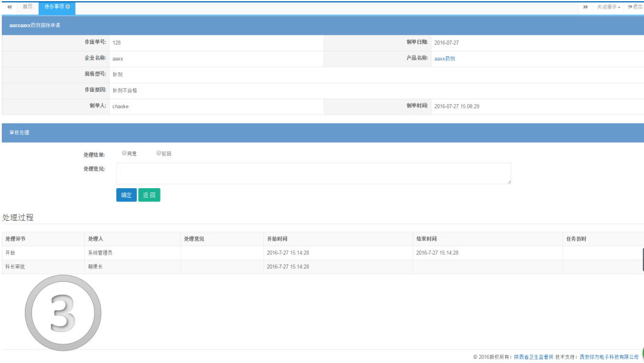The width and height of the screenshot is (644, 363).
Task: Select the 驳回 radio button
Action: click(159, 154)
